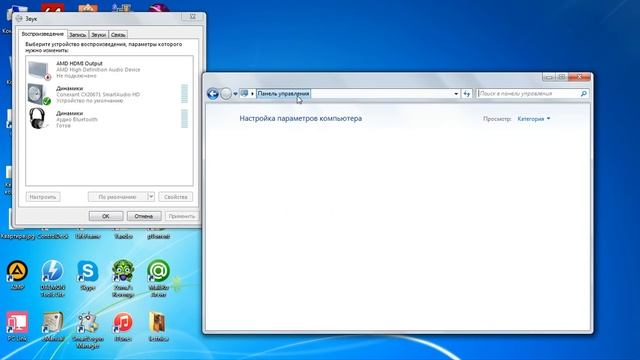
Task: Click the Свойства button
Action: tap(176, 197)
